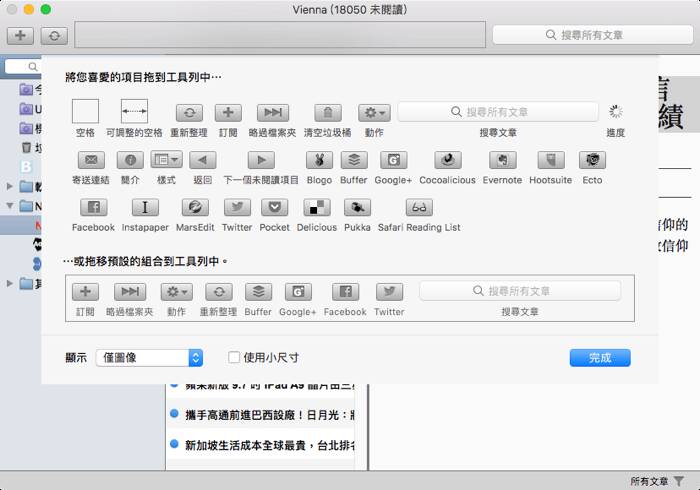Expand the collapsed folder above the N folder

click(10, 186)
